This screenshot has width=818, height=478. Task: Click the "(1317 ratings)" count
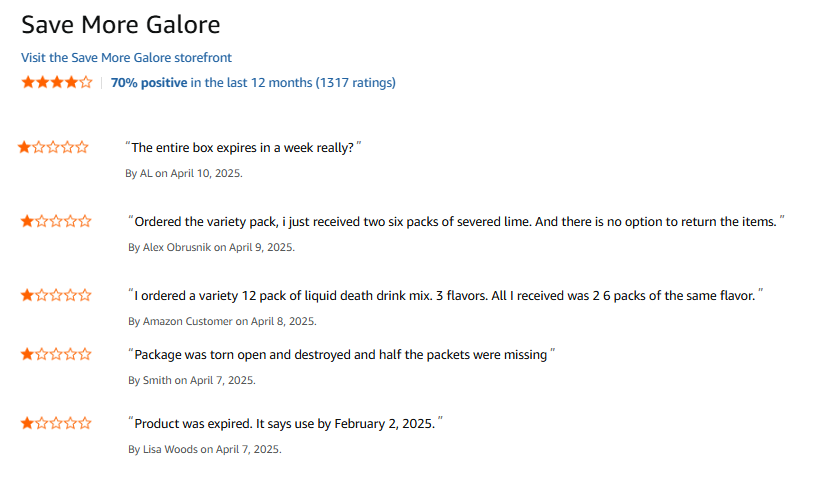[x=356, y=83]
